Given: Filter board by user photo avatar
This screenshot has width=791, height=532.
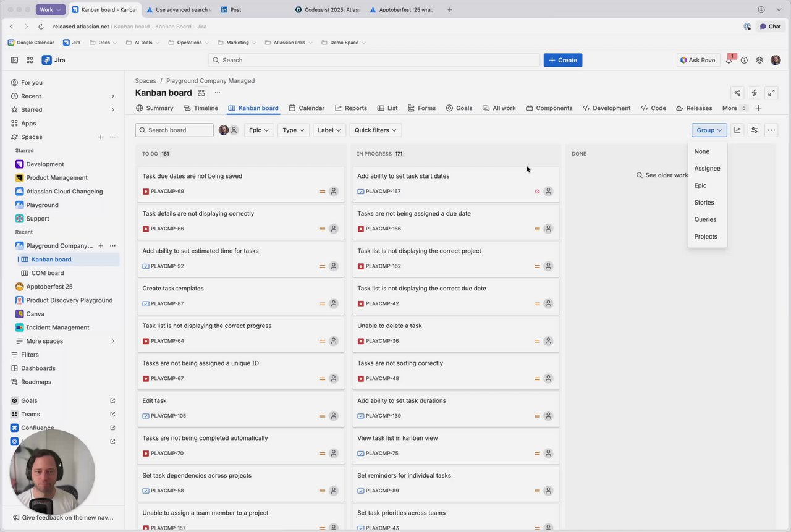Looking at the screenshot, I should click(x=224, y=130).
